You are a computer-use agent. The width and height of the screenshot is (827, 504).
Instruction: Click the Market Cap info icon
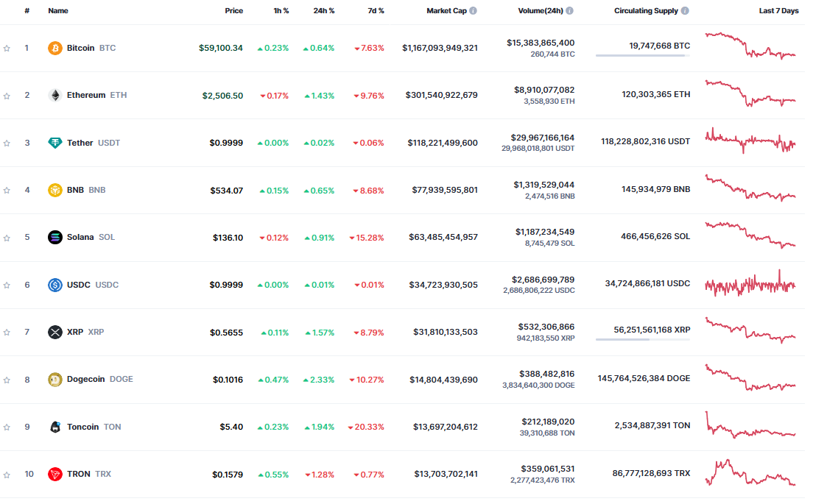coord(473,11)
